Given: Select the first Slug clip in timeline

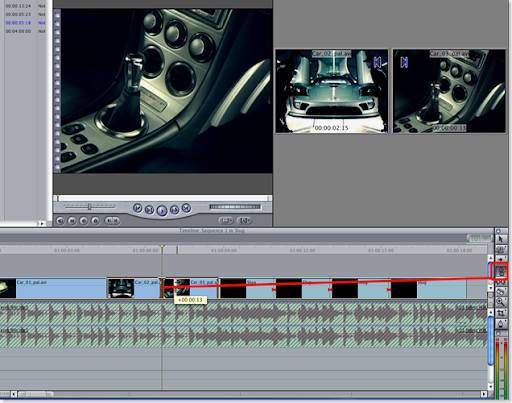Looking at the screenshot, I should tap(247, 288).
